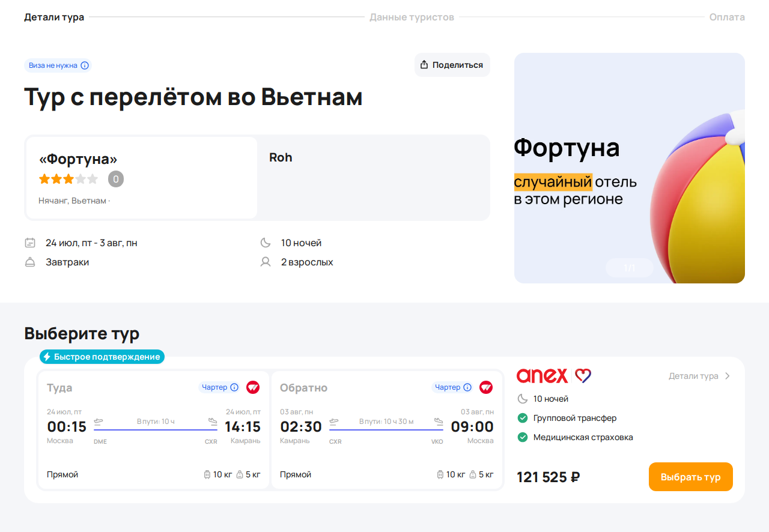This screenshot has height=532, width=769.
Task: Click the three-star hotel rating
Action: click(x=68, y=179)
